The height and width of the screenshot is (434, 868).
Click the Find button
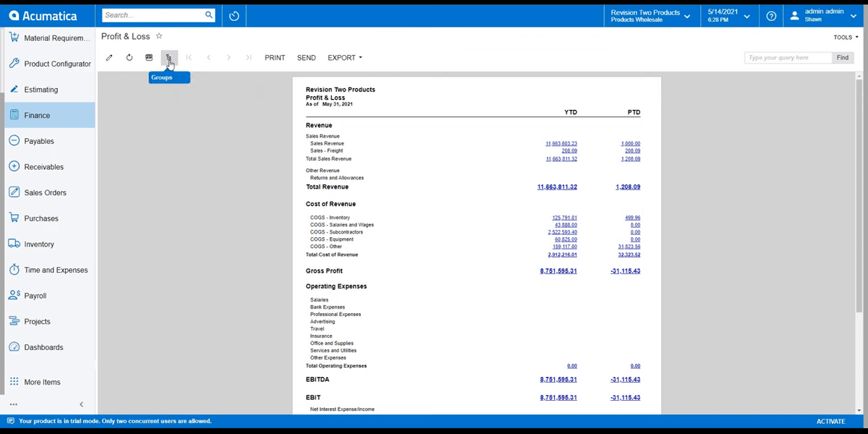point(843,58)
